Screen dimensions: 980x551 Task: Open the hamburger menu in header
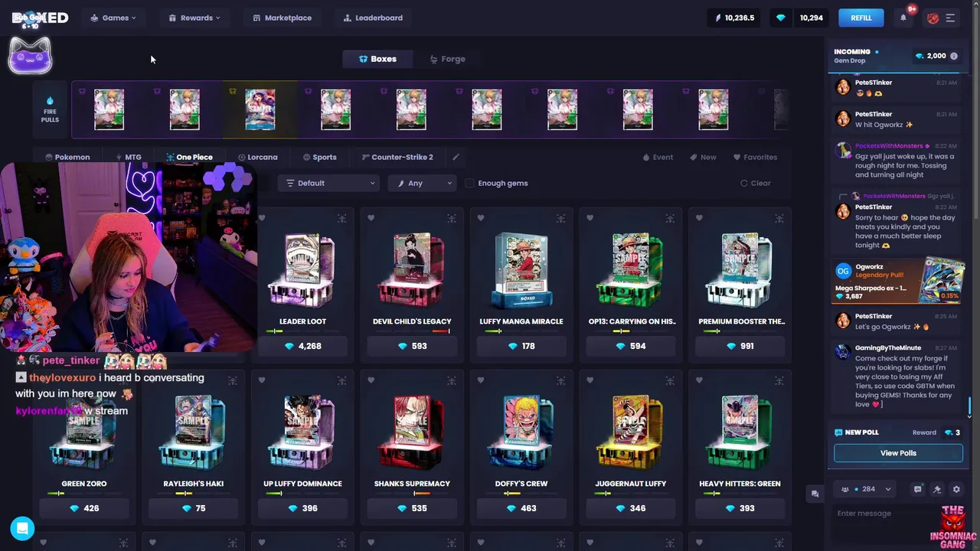950,18
